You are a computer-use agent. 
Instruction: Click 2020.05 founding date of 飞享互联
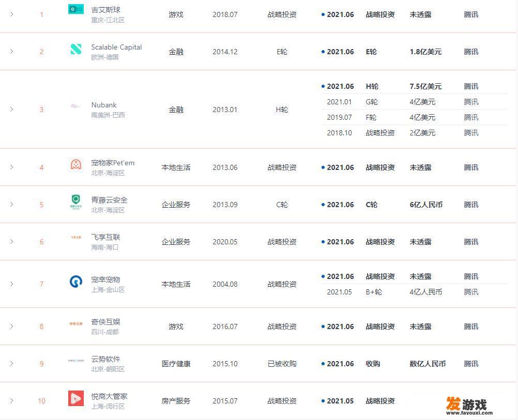[225, 242]
